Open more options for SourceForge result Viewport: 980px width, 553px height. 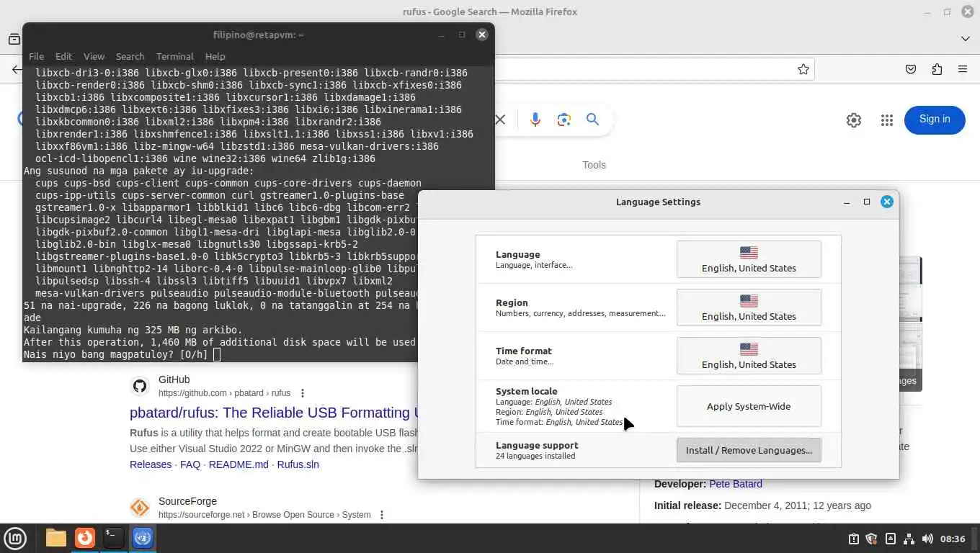[x=382, y=515]
